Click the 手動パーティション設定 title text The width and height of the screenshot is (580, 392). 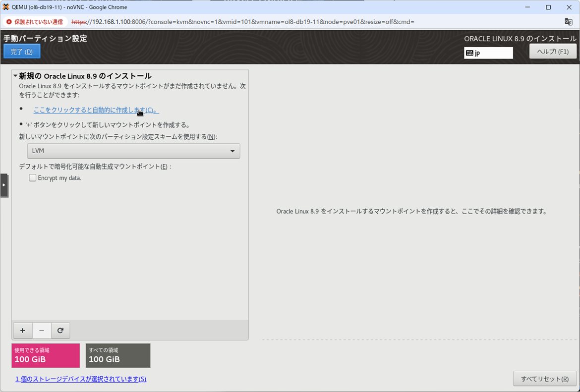click(45, 39)
